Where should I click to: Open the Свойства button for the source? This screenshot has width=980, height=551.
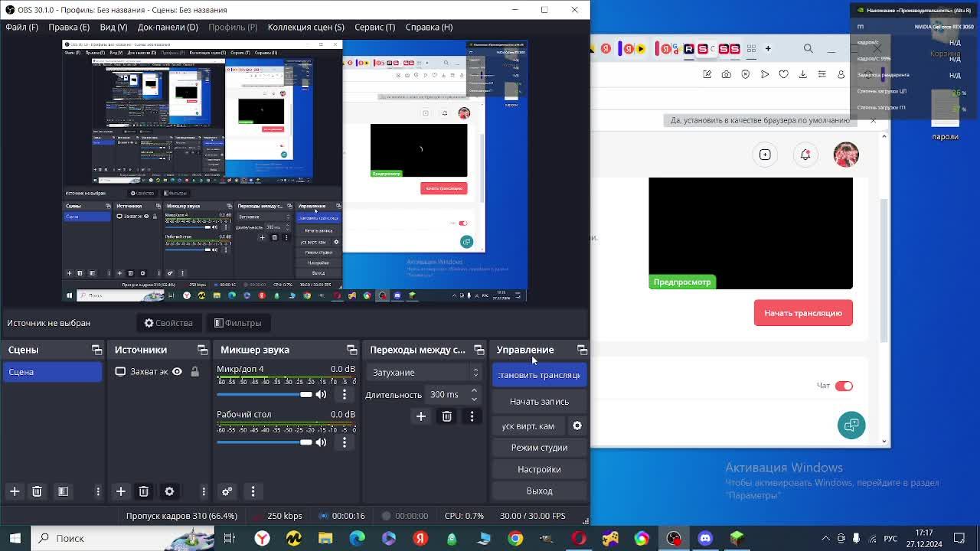168,323
